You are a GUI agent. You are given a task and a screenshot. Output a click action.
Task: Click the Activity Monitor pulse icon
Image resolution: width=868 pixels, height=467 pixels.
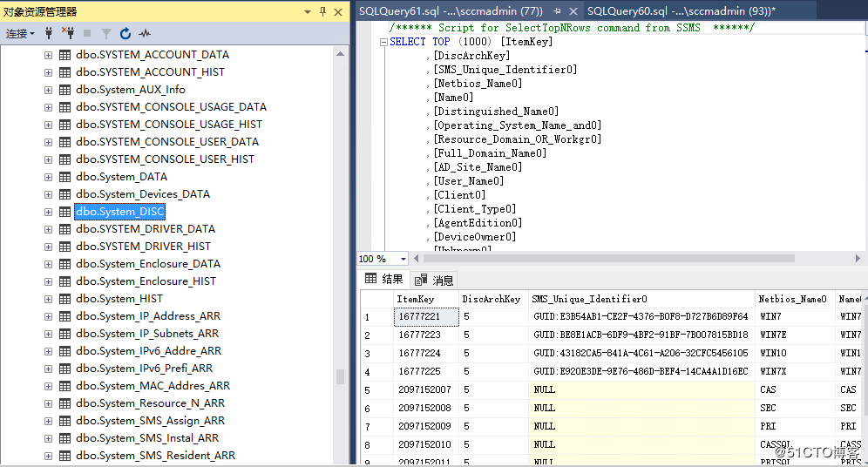(145, 34)
